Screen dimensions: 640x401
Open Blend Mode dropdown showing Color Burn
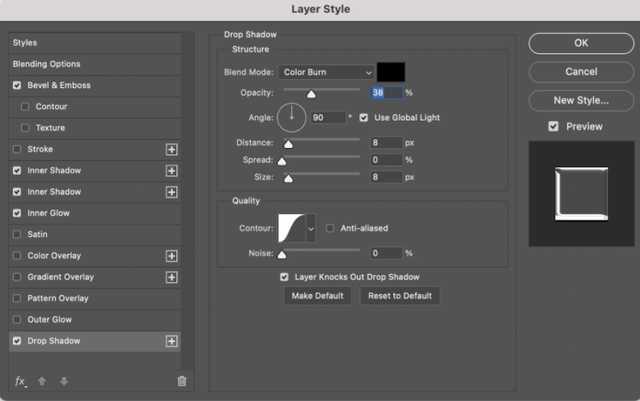(x=326, y=72)
